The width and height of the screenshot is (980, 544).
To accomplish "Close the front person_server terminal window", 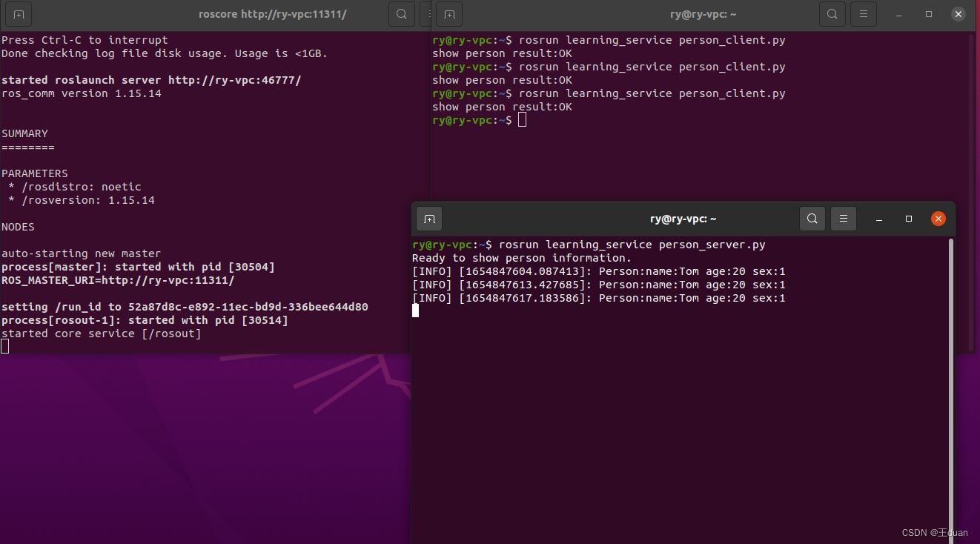I will point(938,219).
